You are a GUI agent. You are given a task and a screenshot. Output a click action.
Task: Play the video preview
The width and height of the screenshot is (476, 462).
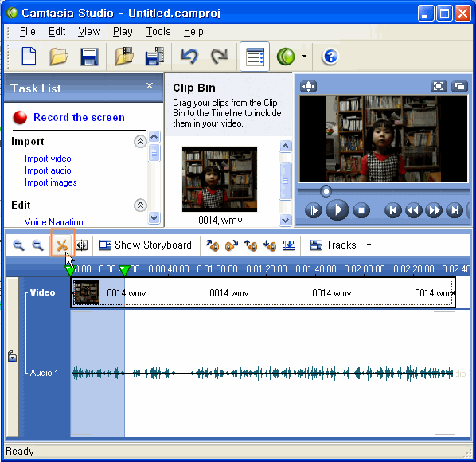[x=337, y=209]
